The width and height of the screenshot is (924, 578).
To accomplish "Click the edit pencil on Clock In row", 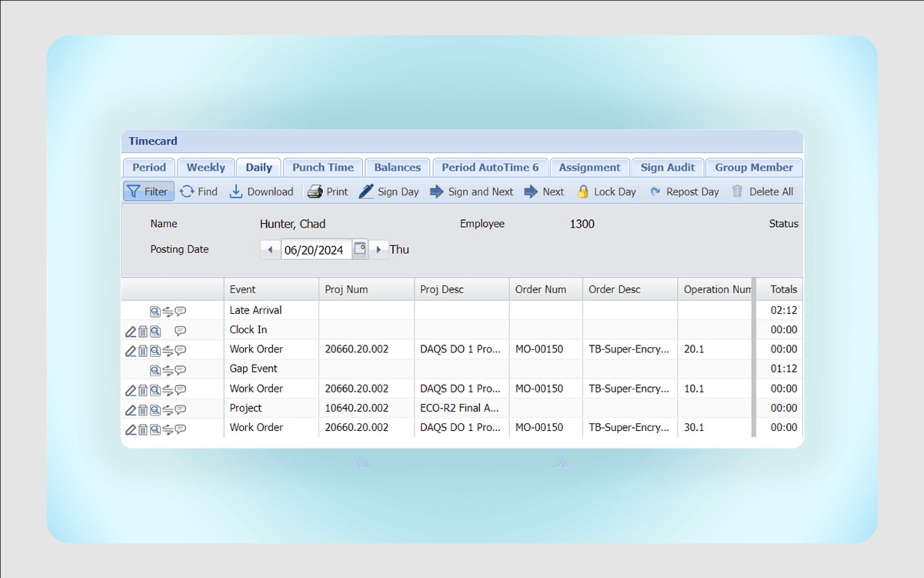I will click(131, 332).
